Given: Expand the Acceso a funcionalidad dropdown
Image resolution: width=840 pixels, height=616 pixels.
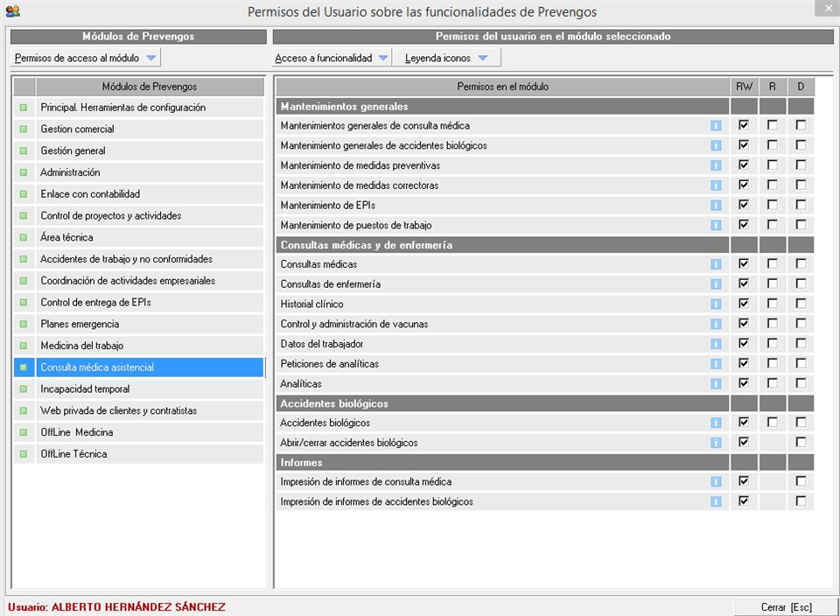Looking at the screenshot, I should pos(331,58).
